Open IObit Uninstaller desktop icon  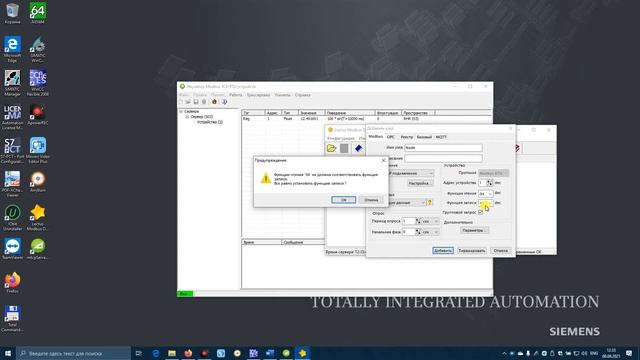tap(12, 218)
